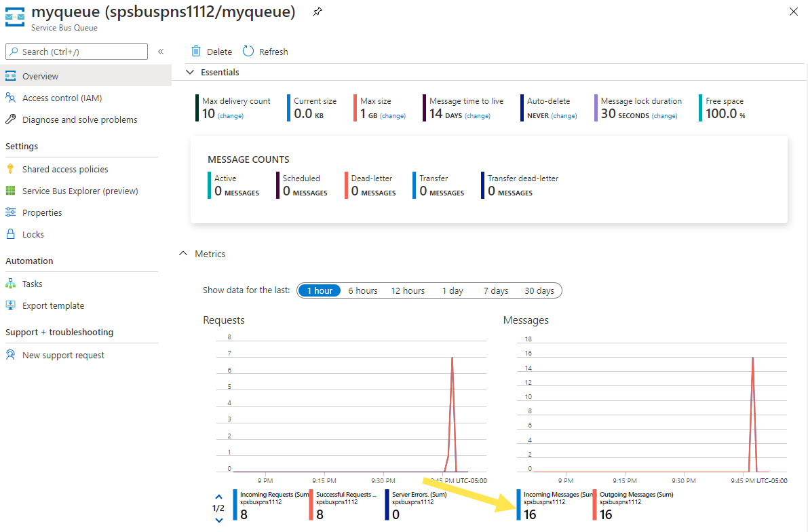
Task: Change the Max delivery count value
Action: click(x=231, y=116)
